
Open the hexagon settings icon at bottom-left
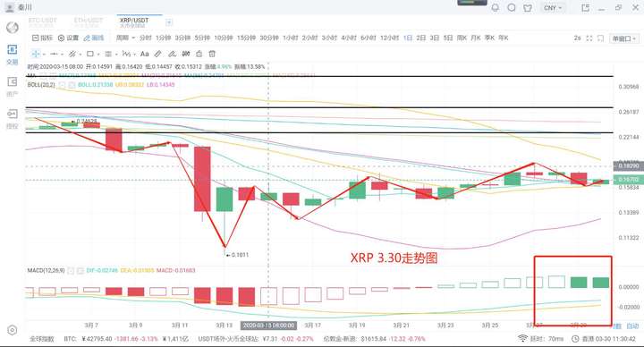point(13,330)
